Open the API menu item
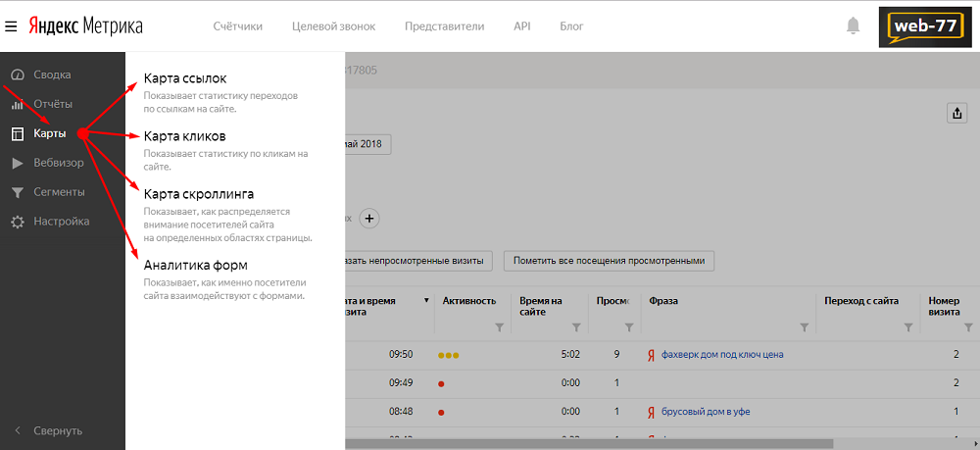The width and height of the screenshot is (980, 450). tap(522, 26)
